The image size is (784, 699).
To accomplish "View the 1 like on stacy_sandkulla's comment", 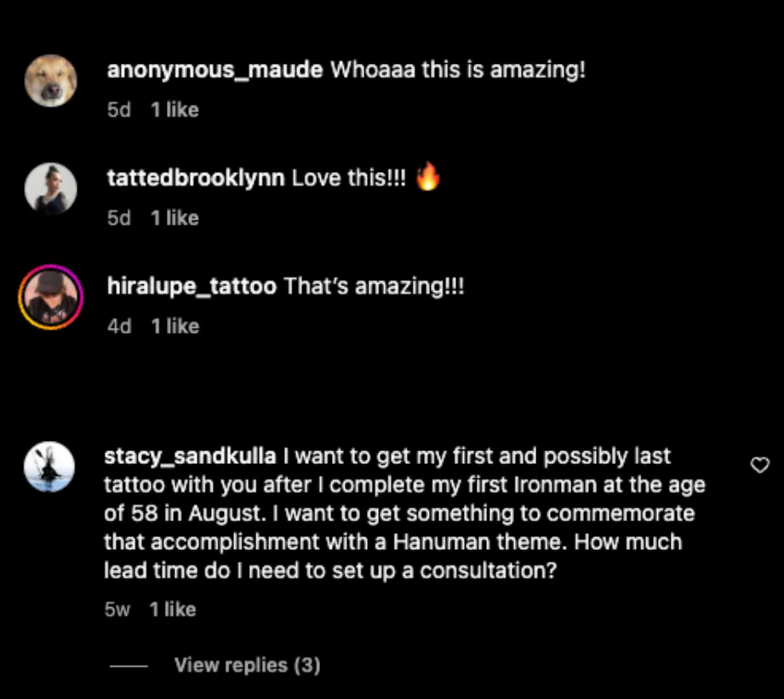I will pos(173,609).
